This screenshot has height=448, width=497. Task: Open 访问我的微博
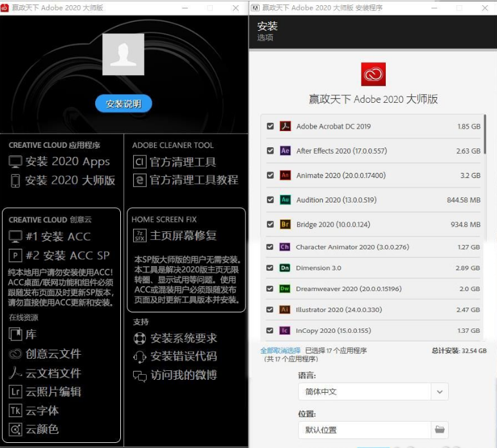pyautogui.click(x=184, y=375)
